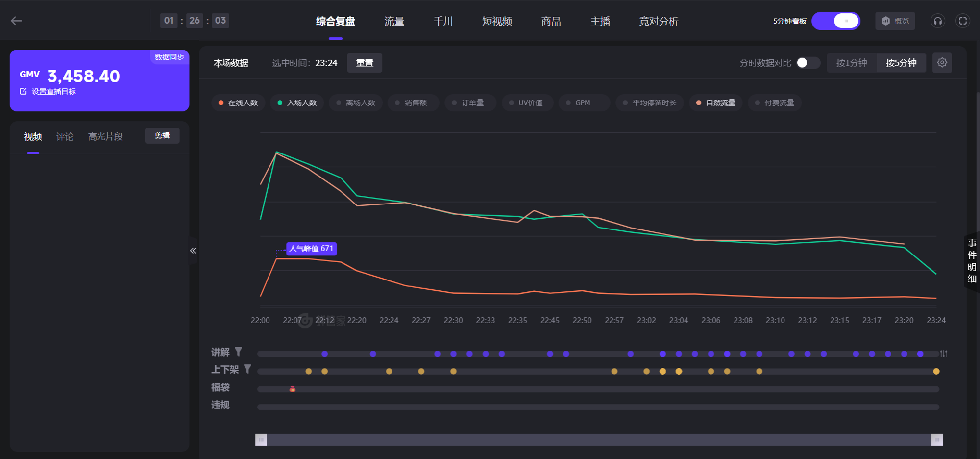Click the 讲解 filter funnel icon
The image size is (980, 459).
click(238, 352)
